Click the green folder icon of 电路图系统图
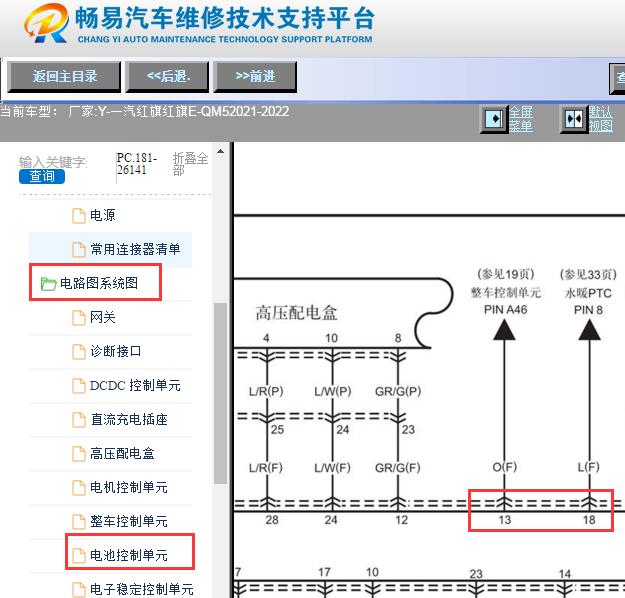Screen dimensions: 625x598 click(x=49, y=283)
